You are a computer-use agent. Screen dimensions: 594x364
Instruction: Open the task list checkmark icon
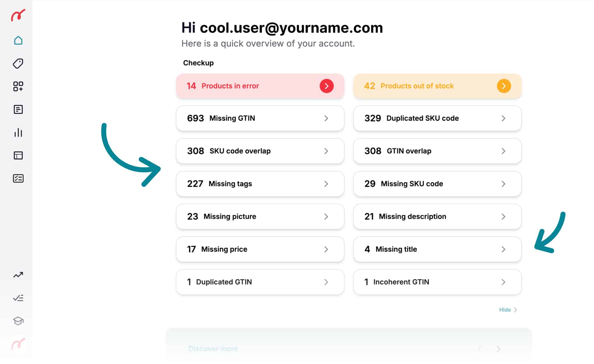coord(18,298)
